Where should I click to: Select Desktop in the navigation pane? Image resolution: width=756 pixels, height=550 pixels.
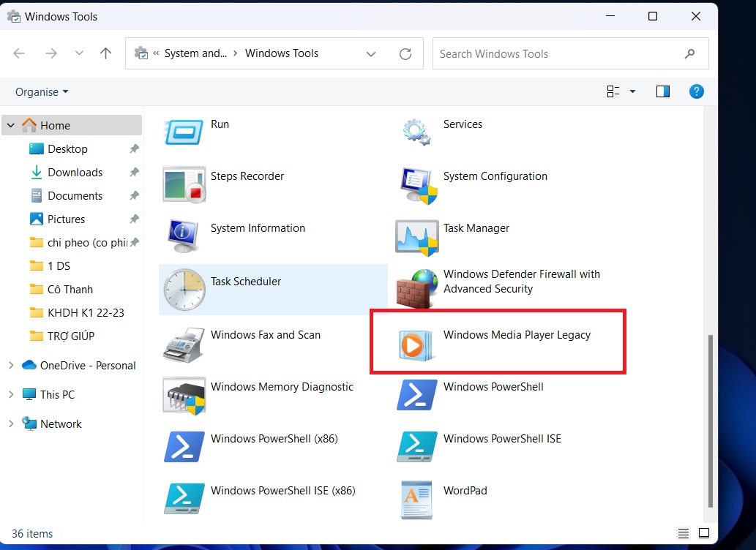click(67, 149)
